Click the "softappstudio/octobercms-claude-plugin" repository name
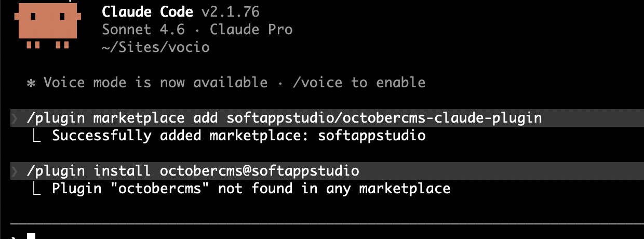Viewport: 644px width, 239px height. (x=384, y=118)
